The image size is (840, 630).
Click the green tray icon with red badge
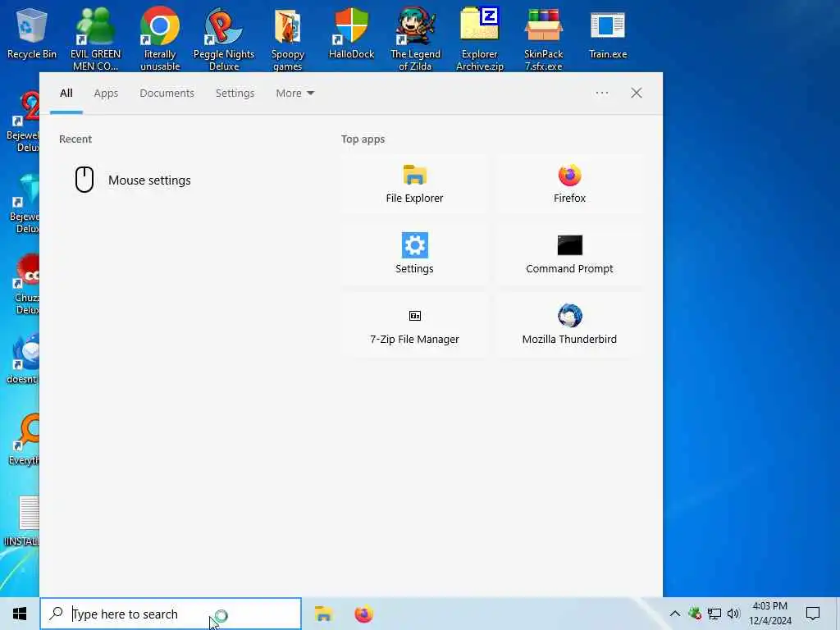695,614
